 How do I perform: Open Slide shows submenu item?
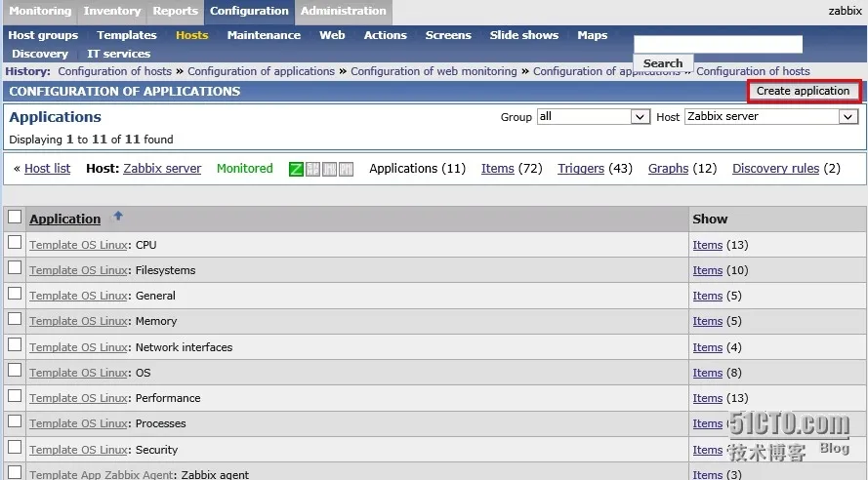(524, 35)
